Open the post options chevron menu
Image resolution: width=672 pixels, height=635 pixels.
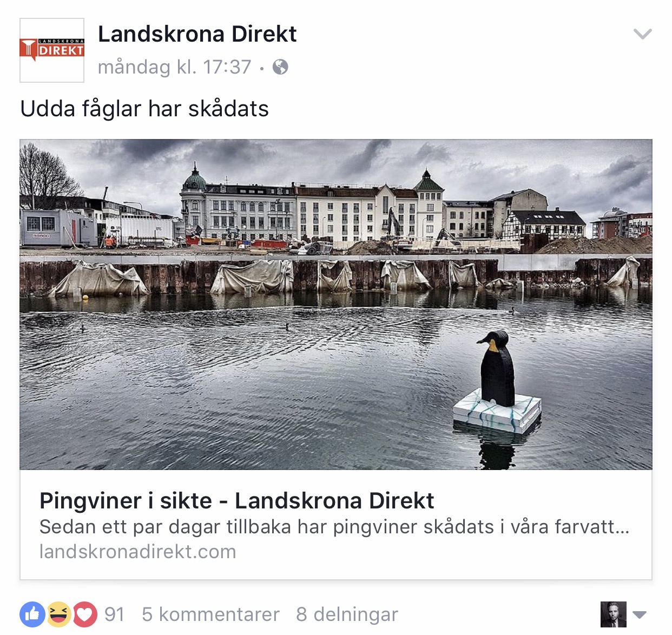pos(642,35)
